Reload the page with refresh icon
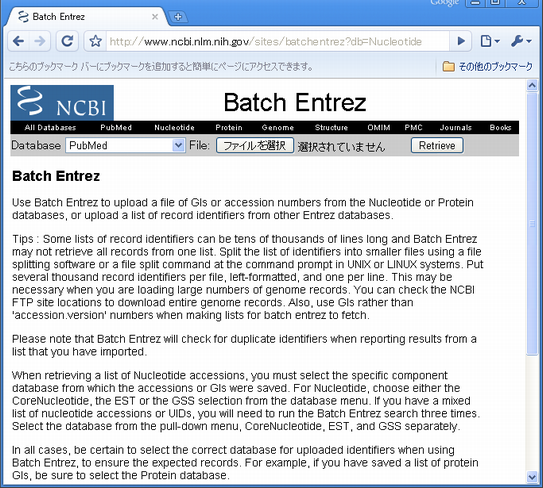The width and height of the screenshot is (543, 488). pos(67,42)
